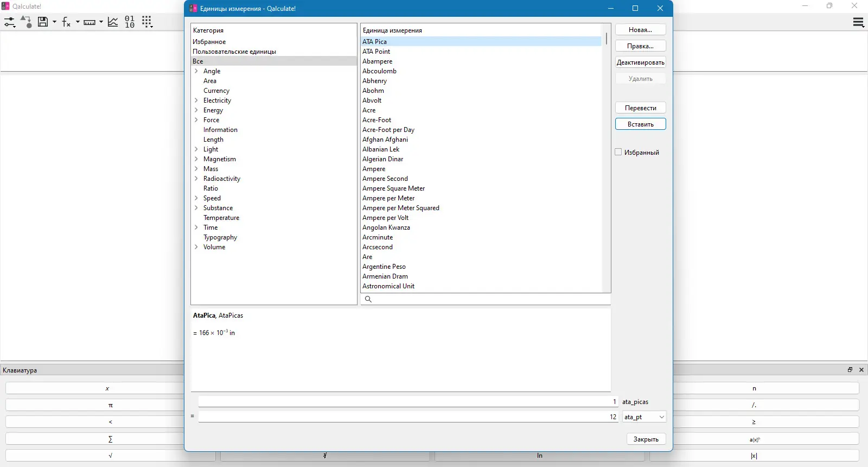The image size is (868, 467).
Task: Expand the Substance category
Action: point(196,208)
